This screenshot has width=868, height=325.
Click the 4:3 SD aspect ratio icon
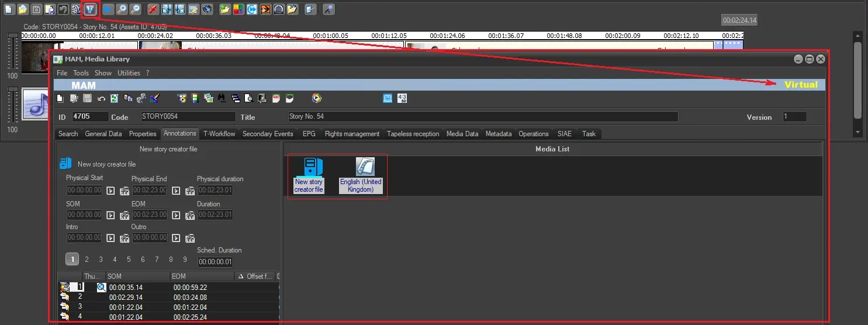coord(402,98)
